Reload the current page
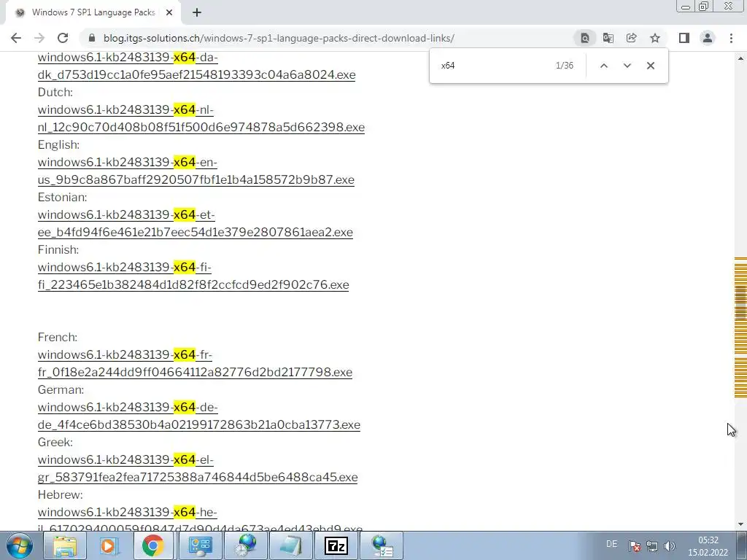This screenshot has height=560, width=747. 63,38
